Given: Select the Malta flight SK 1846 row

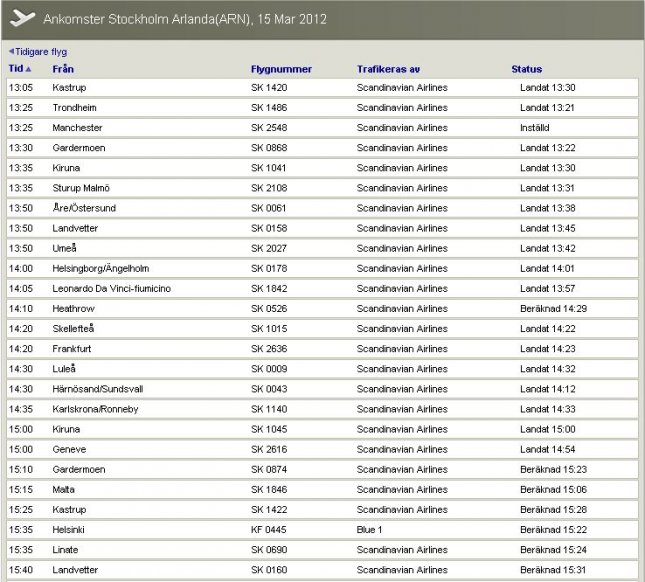Looking at the screenshot, I should (x=322, y=490).
